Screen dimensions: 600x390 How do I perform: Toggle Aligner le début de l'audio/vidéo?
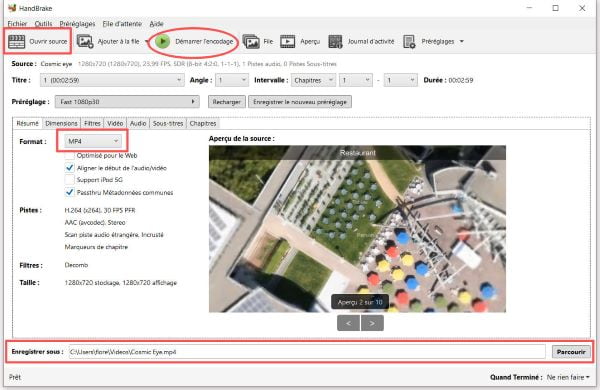coord(69,168)
